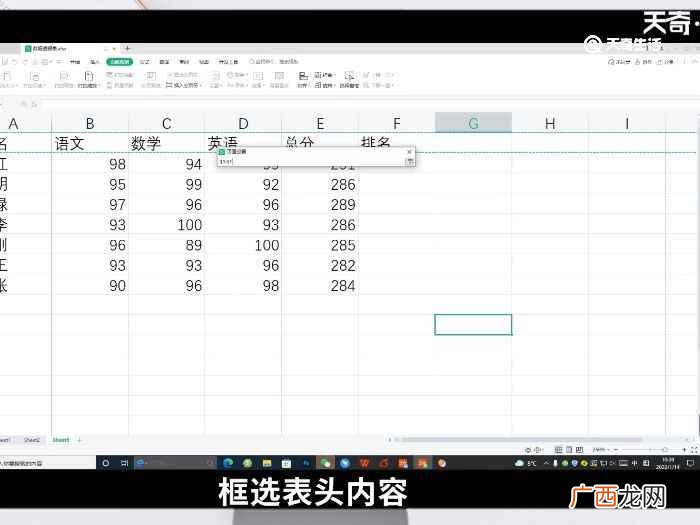The image size is (700, 525).
Task: Click the send backward button
Action: [377, 85]
